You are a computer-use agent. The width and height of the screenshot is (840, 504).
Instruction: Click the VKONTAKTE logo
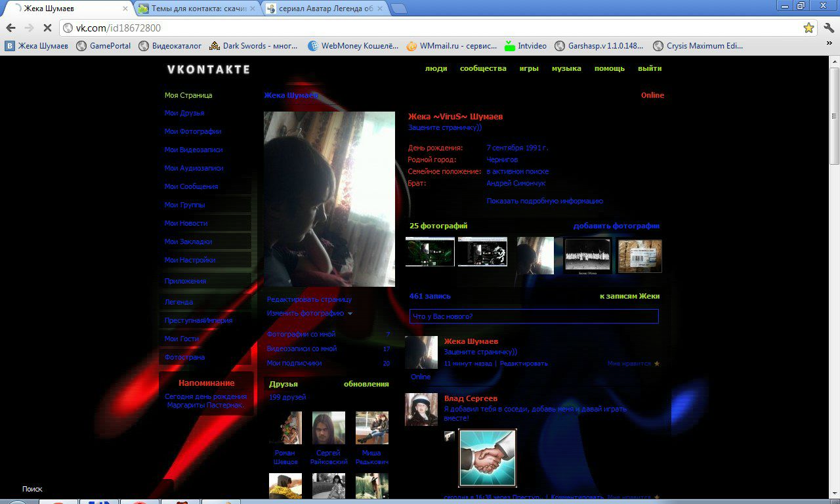click(x=208, y=69)
